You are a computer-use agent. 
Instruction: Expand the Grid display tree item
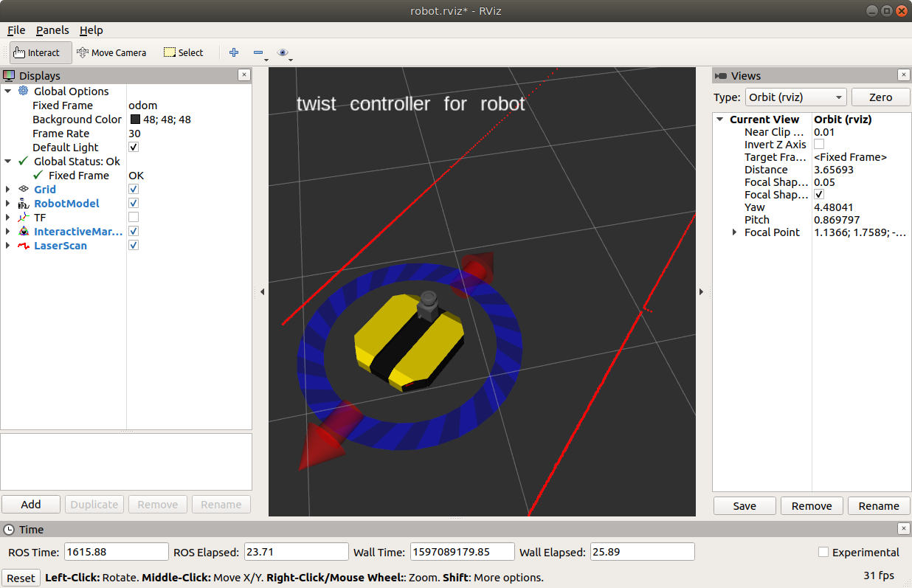pyautogui.click(x=8, y=190)
